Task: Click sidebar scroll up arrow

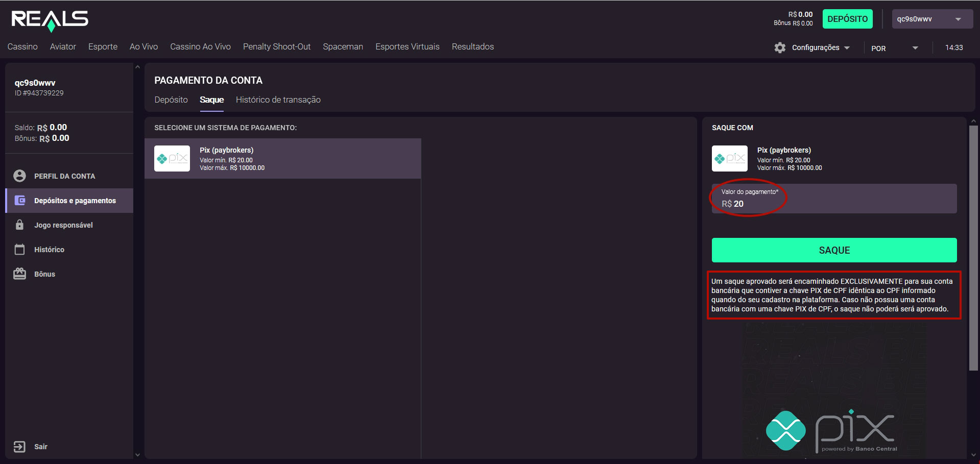Action: (137, 67)
